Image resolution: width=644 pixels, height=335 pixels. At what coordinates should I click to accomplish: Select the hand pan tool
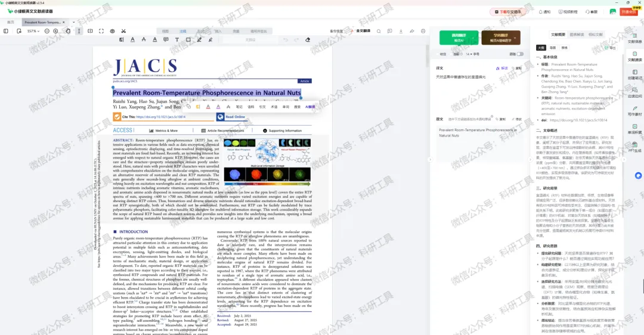68,31
